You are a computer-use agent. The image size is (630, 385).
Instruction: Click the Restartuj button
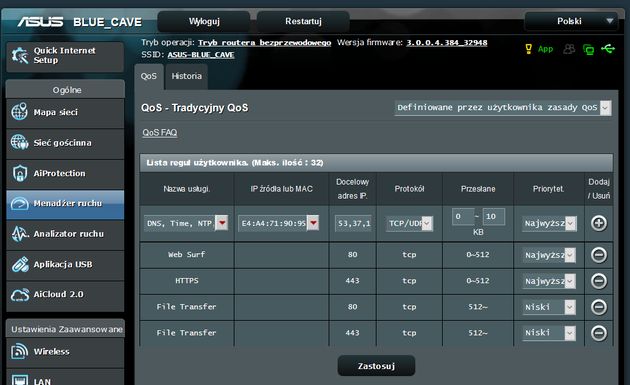(x=303, y=21)
